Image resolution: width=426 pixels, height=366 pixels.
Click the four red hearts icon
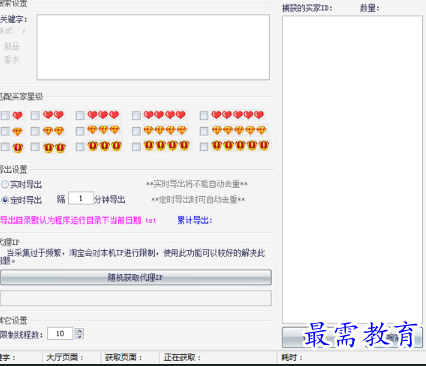[x=165, y=115]
